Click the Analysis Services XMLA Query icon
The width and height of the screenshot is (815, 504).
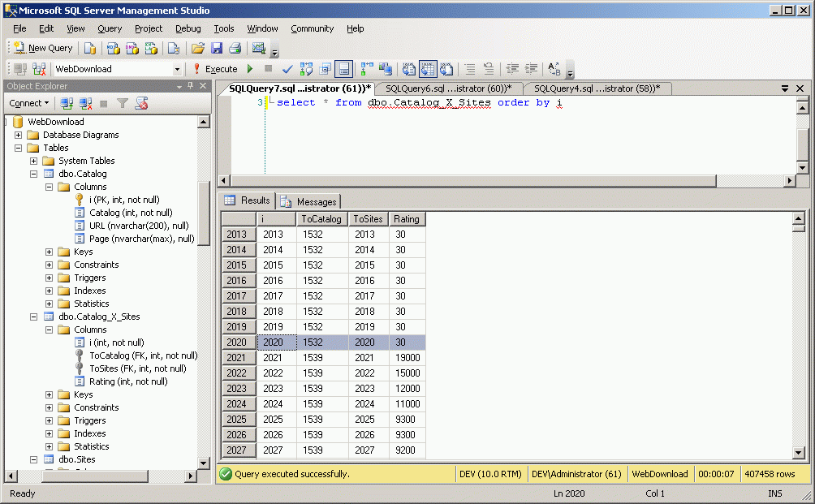[151, 49]
